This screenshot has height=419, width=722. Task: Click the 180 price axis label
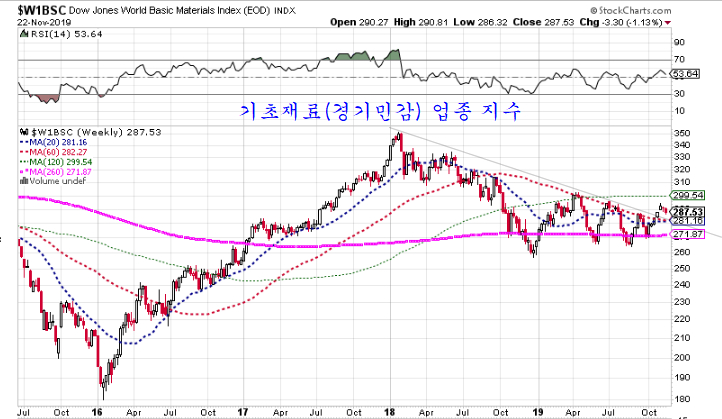tap(682, 400)
